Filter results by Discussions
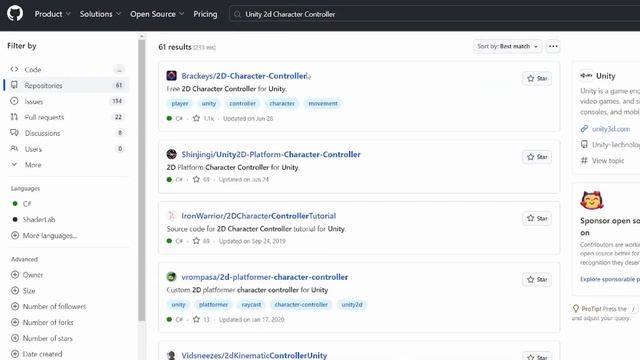 pos(66,133)
